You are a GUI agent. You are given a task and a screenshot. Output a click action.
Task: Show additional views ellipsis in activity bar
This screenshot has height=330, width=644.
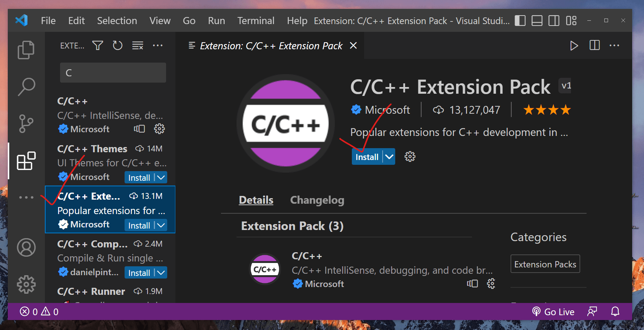tap(26, 197)
